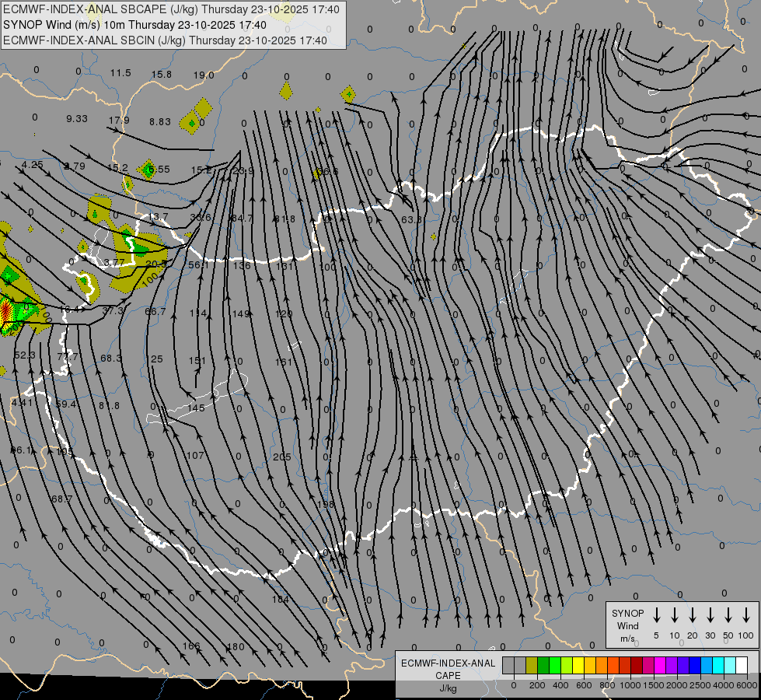761x700 pixels.
Task: Click the 2500 label on CAPE scale
Action: point(700,685)
